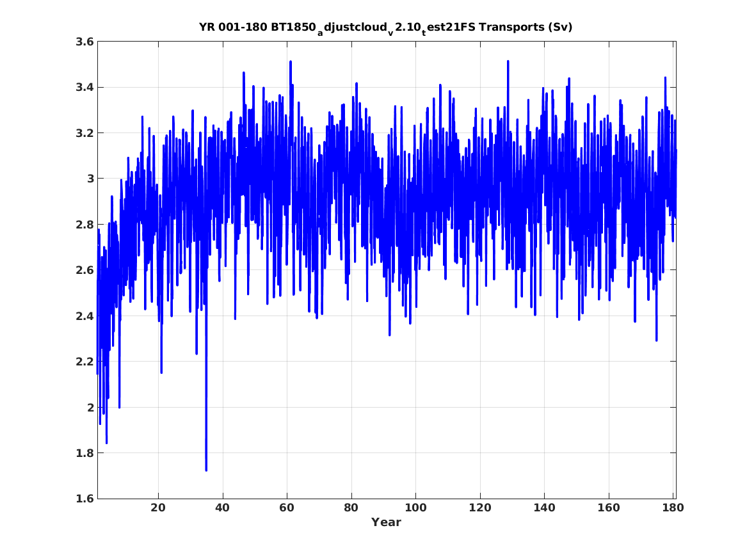The image size is (747, 560).
Task: Click y-axis tick label 3
Action: pyautogui.click(x=90, y=179)
